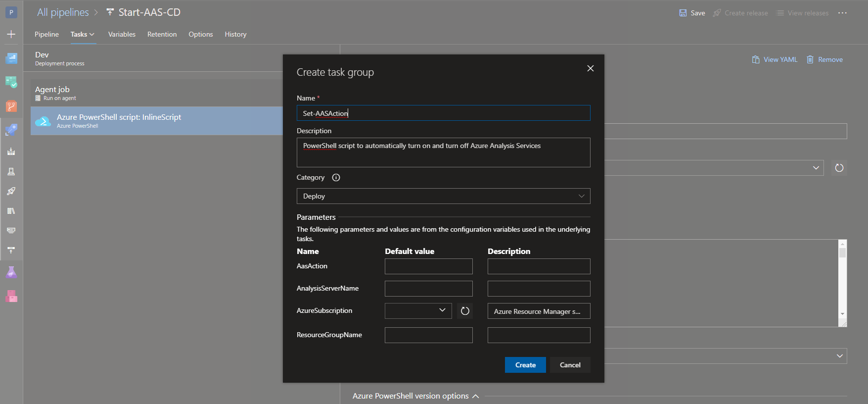
Task: Click View releases button
Action: pyautogui.click(x=802, y=13)
